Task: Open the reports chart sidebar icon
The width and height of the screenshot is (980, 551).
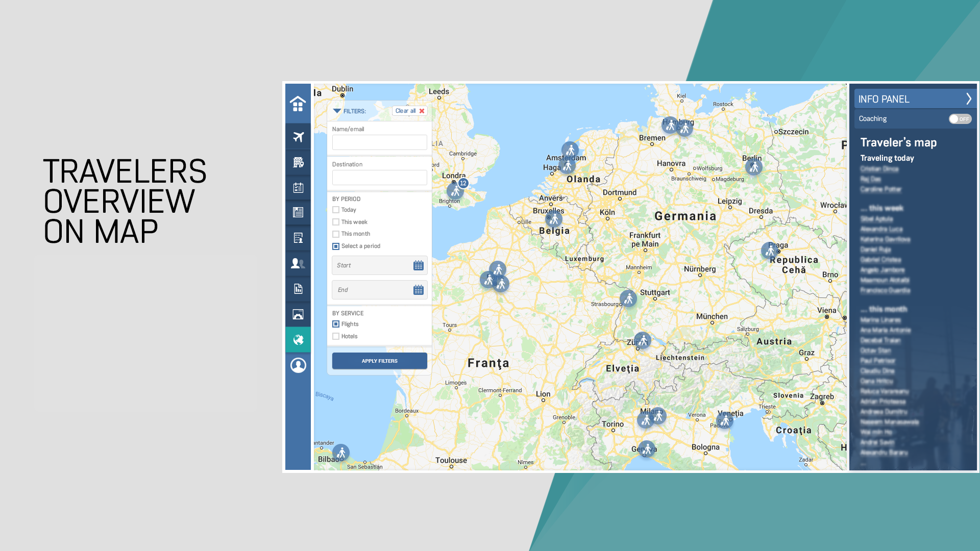Action: point(298,289)
